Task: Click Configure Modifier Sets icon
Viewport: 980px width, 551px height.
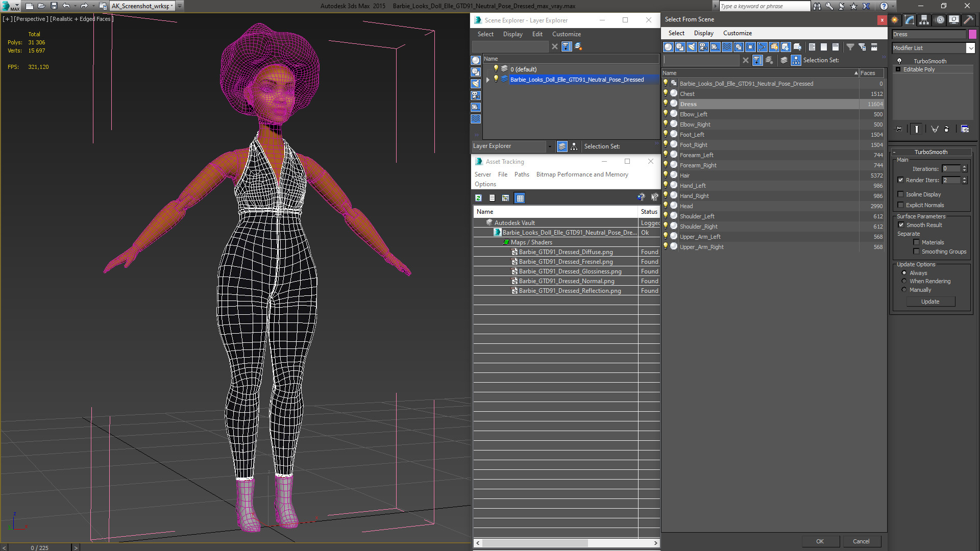Action: pyautogui.click(x=965, y=129)
